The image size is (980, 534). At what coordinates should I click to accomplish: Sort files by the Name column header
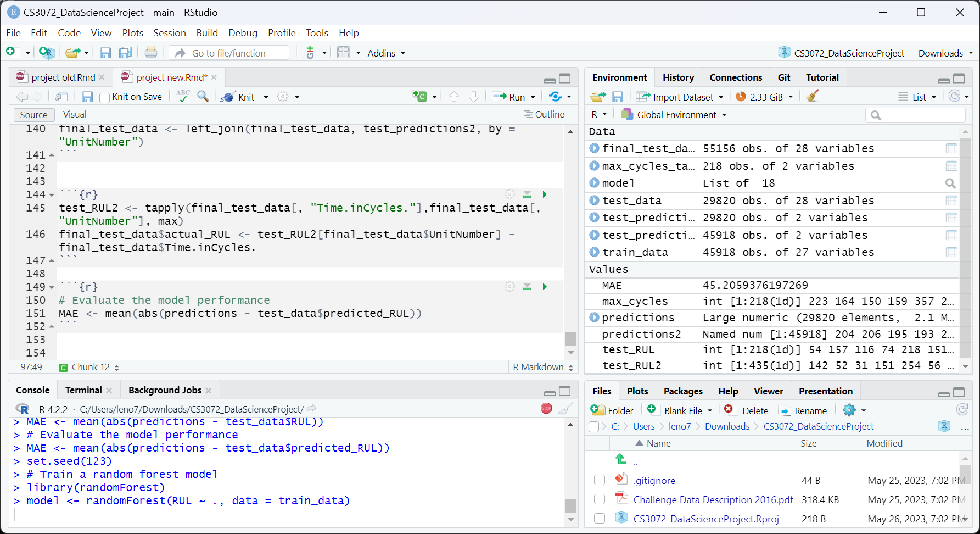coord(659,443)
